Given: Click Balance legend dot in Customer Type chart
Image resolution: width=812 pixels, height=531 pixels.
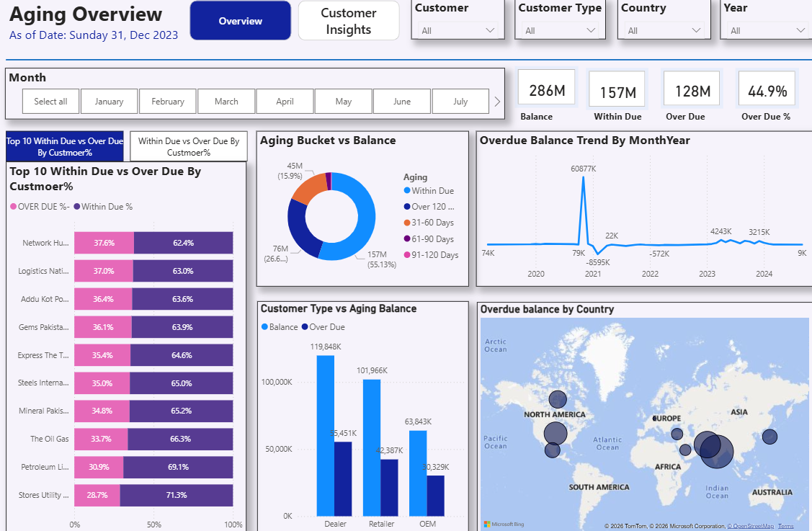Looking at the screenshot, I should click(x=264, y=327).
